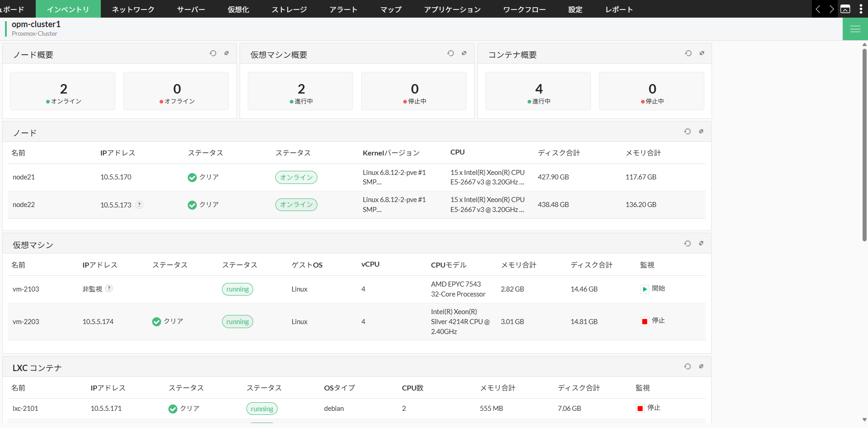This screenshot has width=868, height=428.
Task: Open the vertical three-dot options menu
Action: pos(861,9)
